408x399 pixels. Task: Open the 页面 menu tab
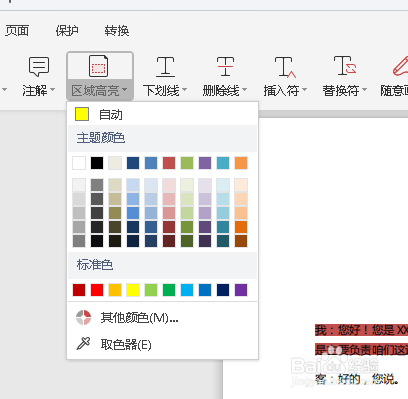coord(17,31)
